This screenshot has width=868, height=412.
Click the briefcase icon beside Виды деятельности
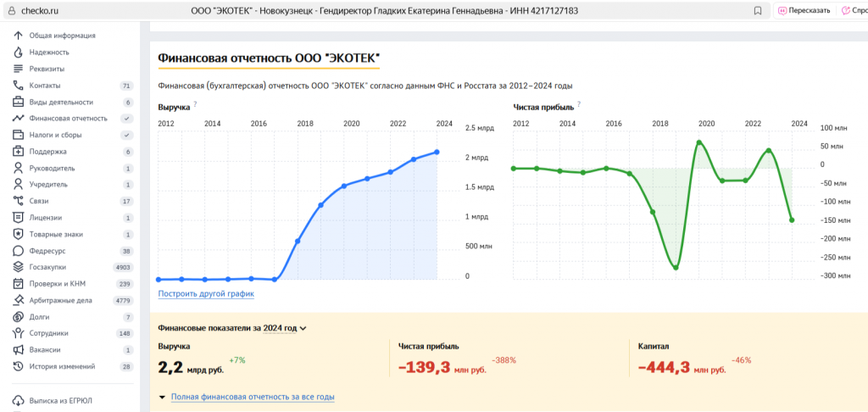click(x=18, y=102)
